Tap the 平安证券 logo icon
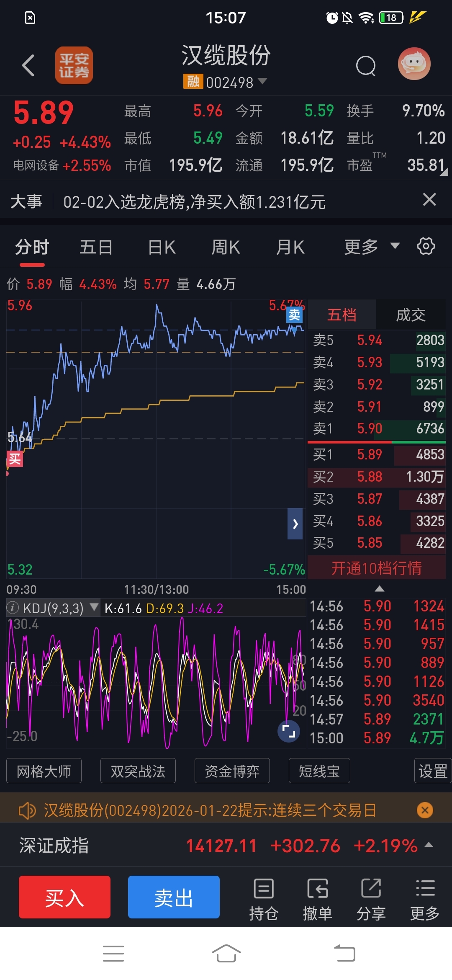The height and width of the screenshot is (980, 452). (74, 65)
